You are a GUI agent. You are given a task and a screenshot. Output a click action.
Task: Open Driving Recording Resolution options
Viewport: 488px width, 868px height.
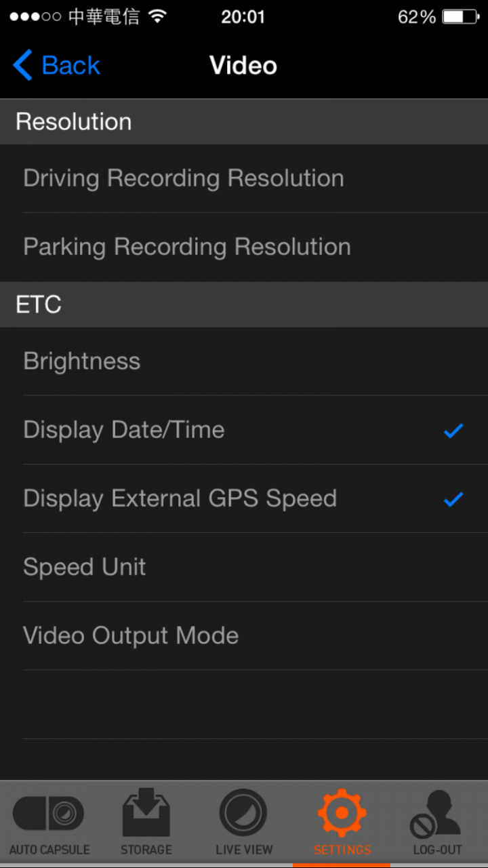pyautogui.click(x=244, y=178)
